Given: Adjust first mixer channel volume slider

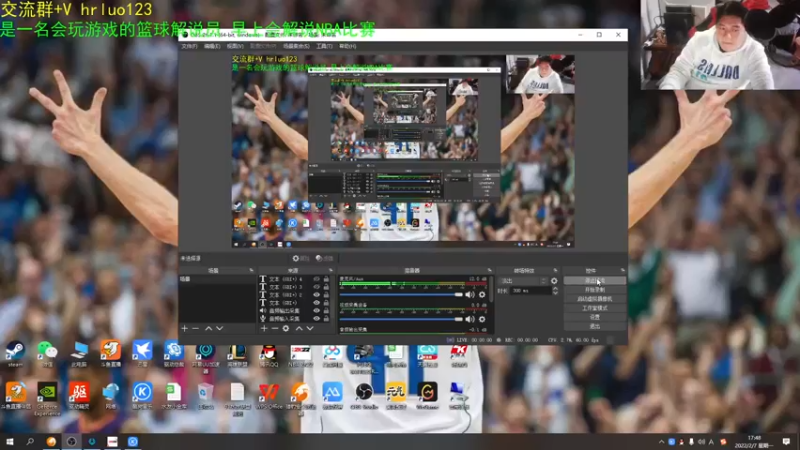Looking at the screenshot, I should (401, 294).
